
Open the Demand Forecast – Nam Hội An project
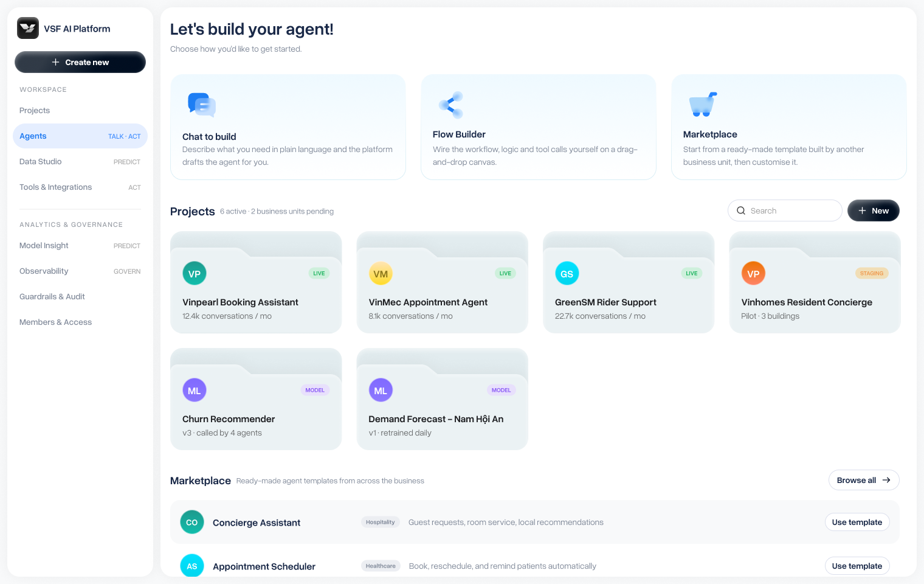[x=443, y=399]
